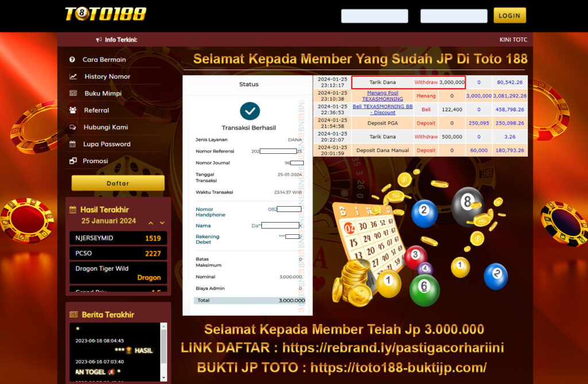Click the Status heading on the receipt
This screenshot has width=588, height=384.
[249, 84]
